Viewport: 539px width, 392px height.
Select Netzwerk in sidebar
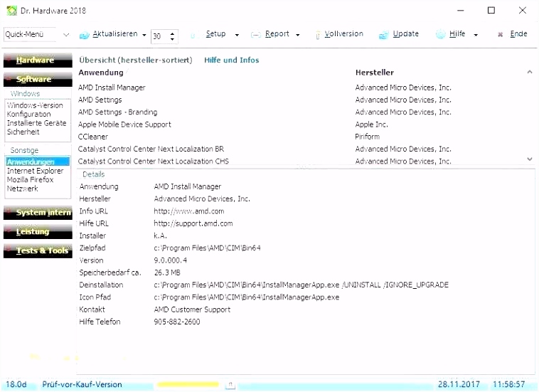click(x=23, y=189)
